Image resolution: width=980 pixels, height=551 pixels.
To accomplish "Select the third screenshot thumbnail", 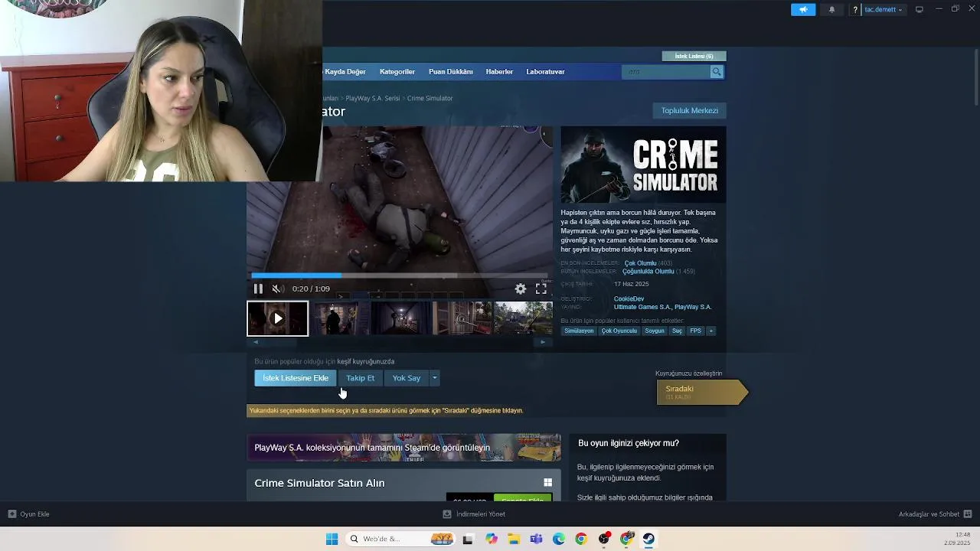I will pos(401,318).
